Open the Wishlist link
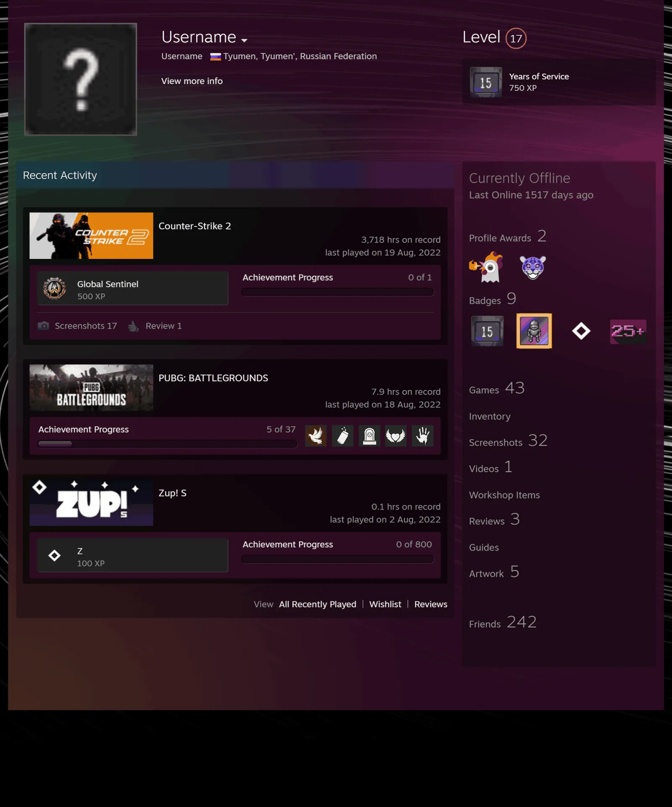Screen dimensions: 672x807 [x=385, y=604]
